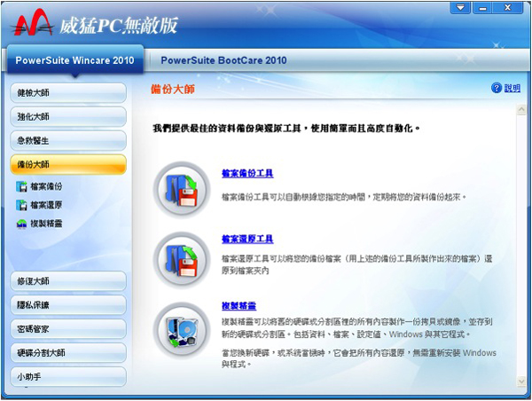Click the 檔案備份工具 description line
The width and height of the screenshot is (532, 401).
pyautogui.click(x=344, y=197)
